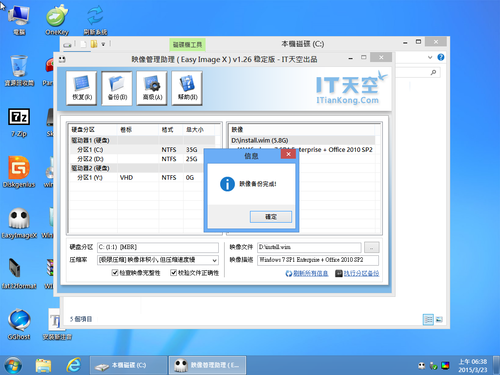Switch Explorer to large icons view
500x375 pixels.
439,319
